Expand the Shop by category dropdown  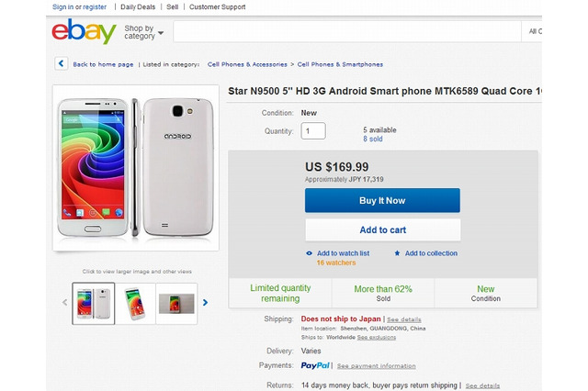point(143,32)
